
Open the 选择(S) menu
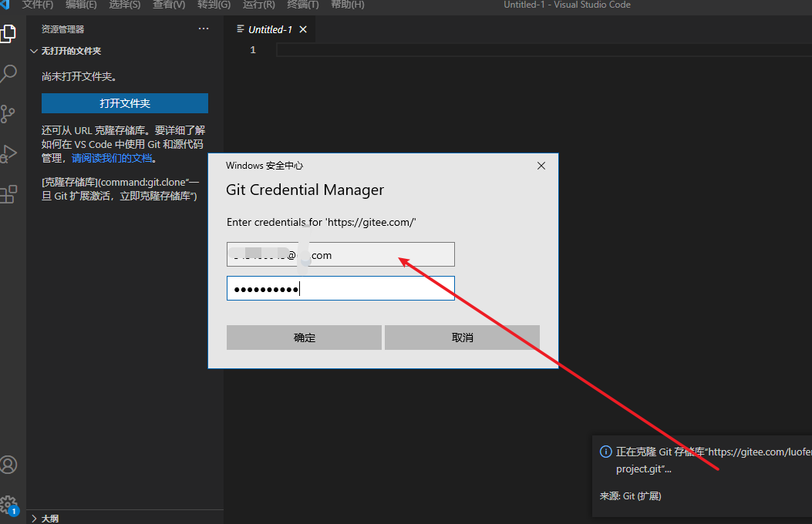point(124,5)
